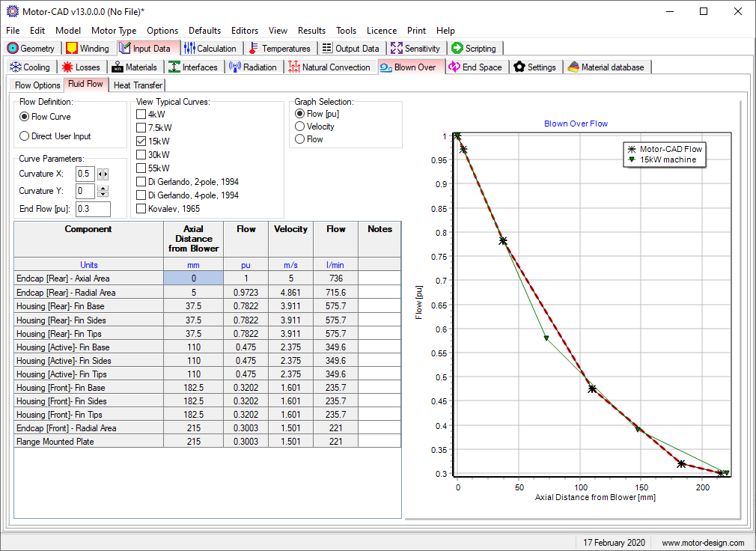This screenshot has height=551, width=756.
Task: Uncheck the 15kW typical curve
Action: point(141,141)
